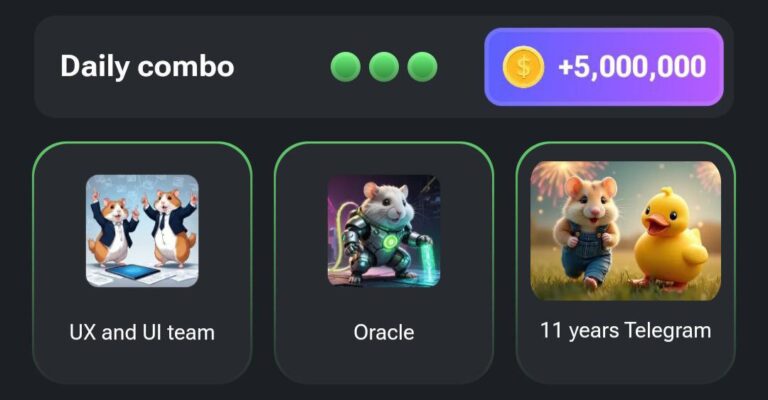This screenshot has width=768, height=400.
Task: Select the UX and UI team label
Action: pyautogui.click(x=142, y=332)
